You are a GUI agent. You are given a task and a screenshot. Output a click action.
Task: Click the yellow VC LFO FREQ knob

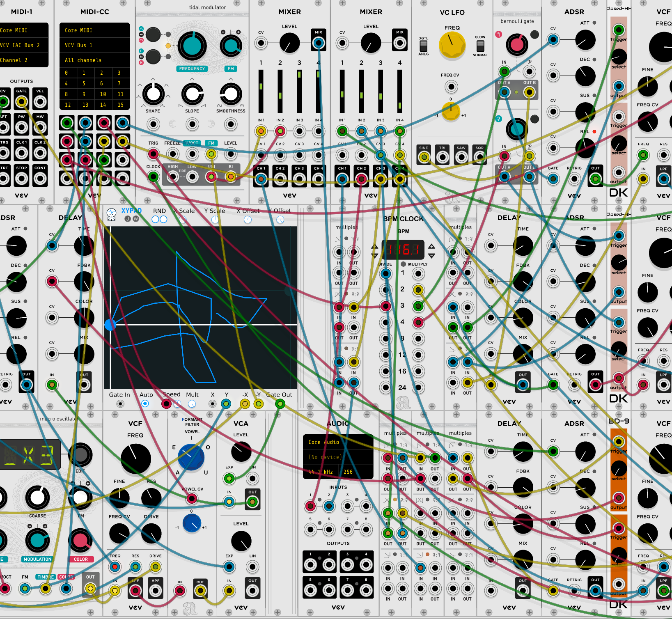point(452,45)
